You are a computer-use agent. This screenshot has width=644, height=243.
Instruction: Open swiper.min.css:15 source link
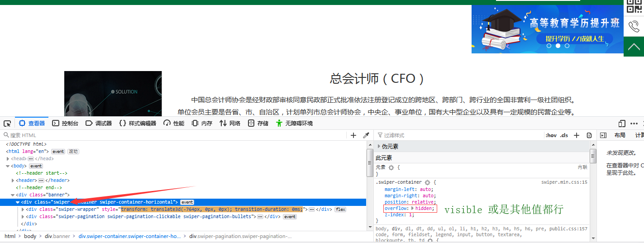coord(564,182)
